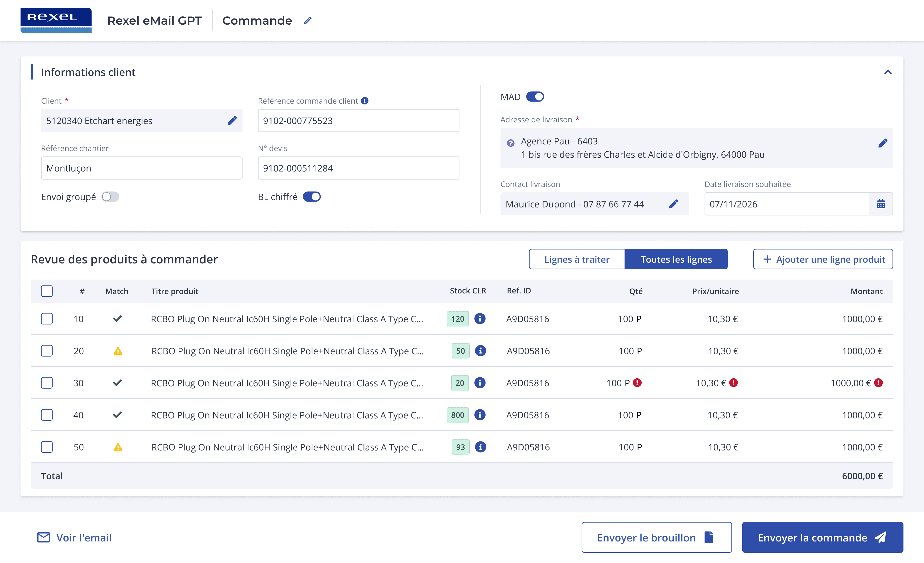Select the Toutes les lignes tab
The width and height of the screenshot is (924, 563).
(676, 259)
